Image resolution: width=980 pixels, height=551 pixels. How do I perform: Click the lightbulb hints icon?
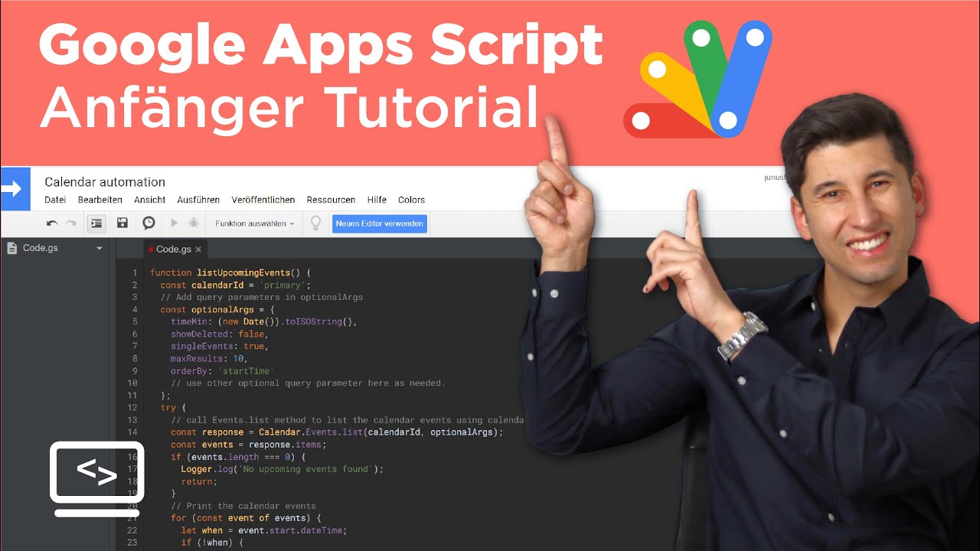click(x=315, y=223)
